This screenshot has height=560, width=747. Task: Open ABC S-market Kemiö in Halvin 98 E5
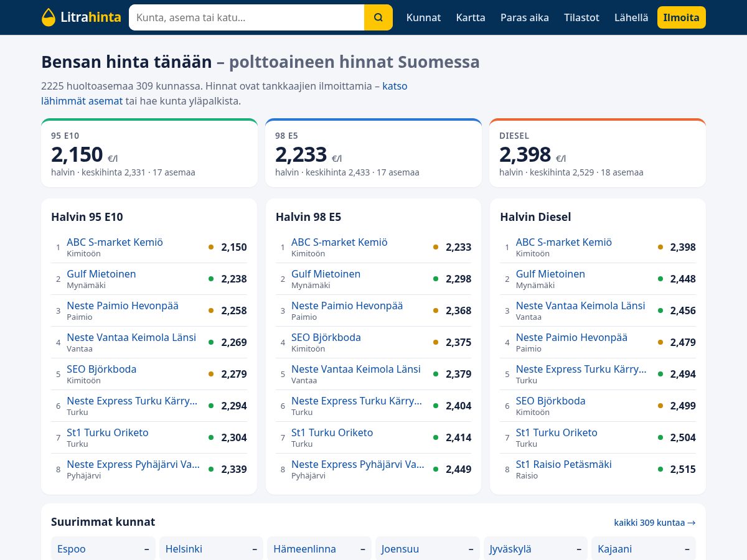coord(339,242)
